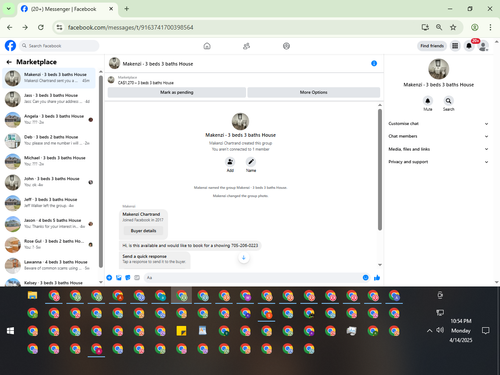This screenshot has height=375, width=500.
Task: Open Chrome three-dot menu
Action: click(490, 27)
